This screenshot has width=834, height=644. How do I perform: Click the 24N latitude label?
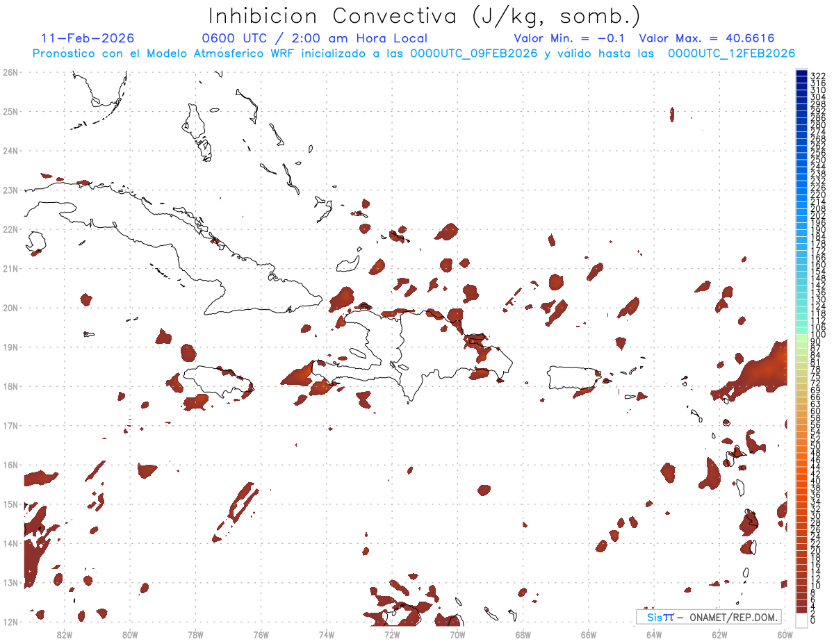[10, 151]
